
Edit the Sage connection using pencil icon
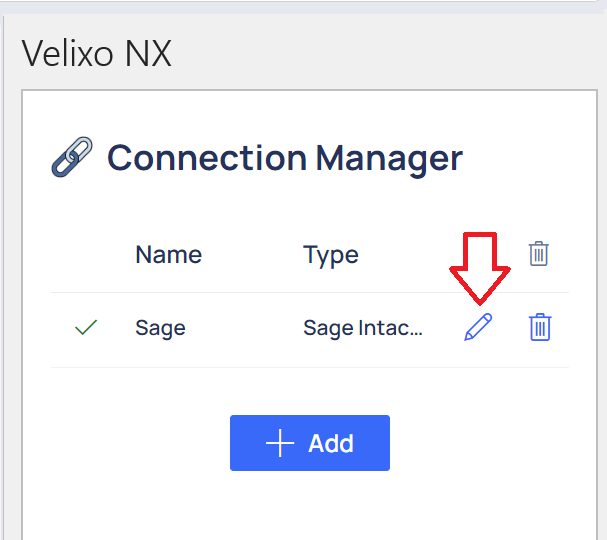(x=478, y=327)
